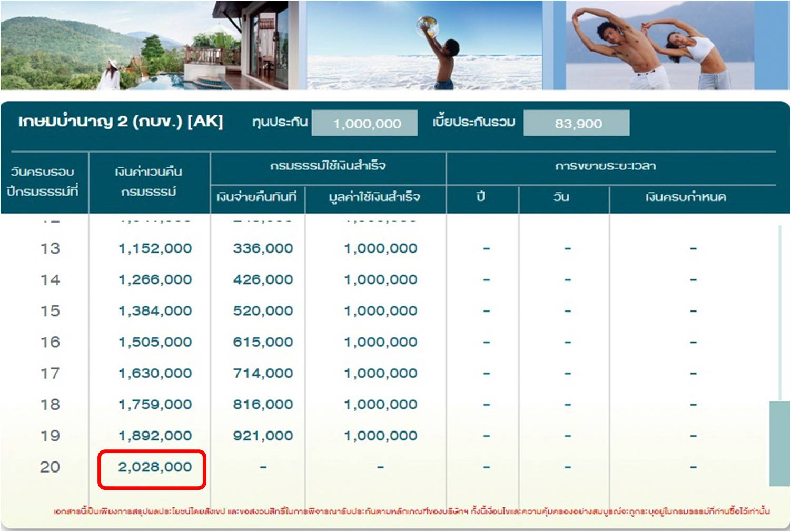791x532 pixels.
Task: Click the child holding globe banner photo
Action: click(424, 45)
